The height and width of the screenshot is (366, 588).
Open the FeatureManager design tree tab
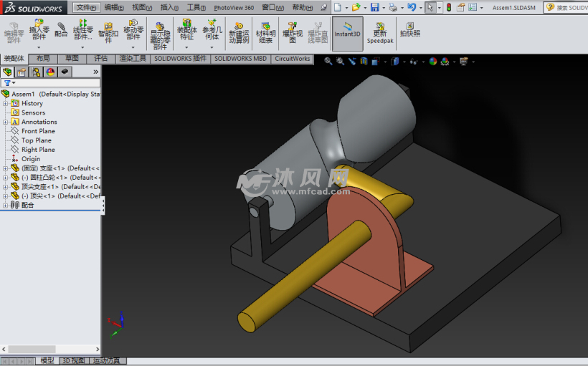point(7,72)
